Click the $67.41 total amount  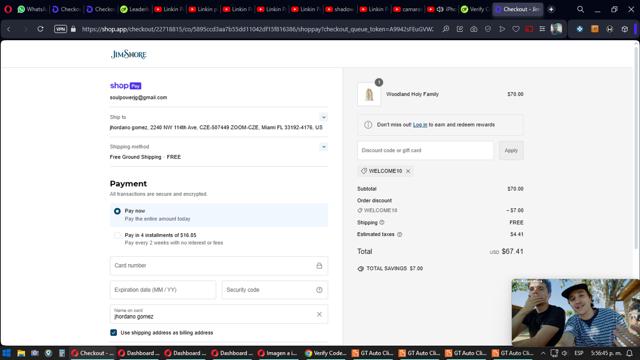pos(512,251)
